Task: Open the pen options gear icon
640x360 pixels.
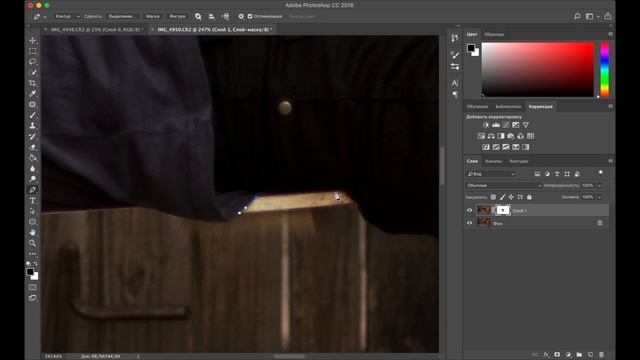Action: [241, 16]
